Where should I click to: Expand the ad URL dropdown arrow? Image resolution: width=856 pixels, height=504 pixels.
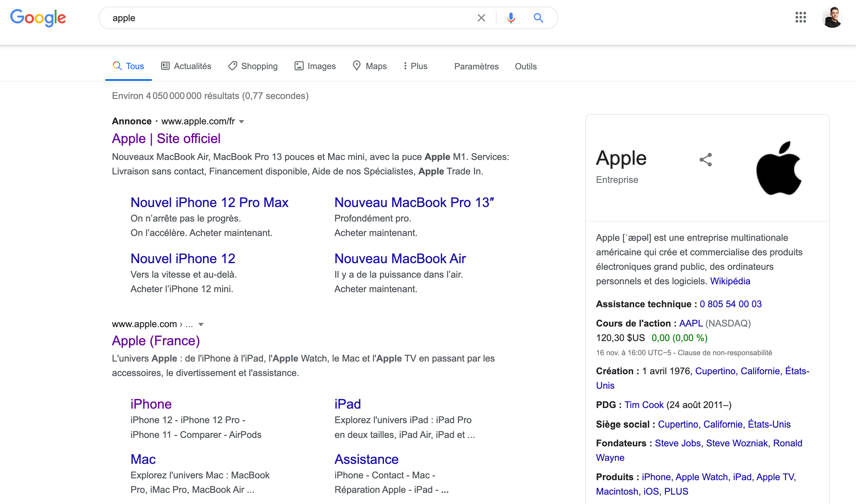pos(241,122)
